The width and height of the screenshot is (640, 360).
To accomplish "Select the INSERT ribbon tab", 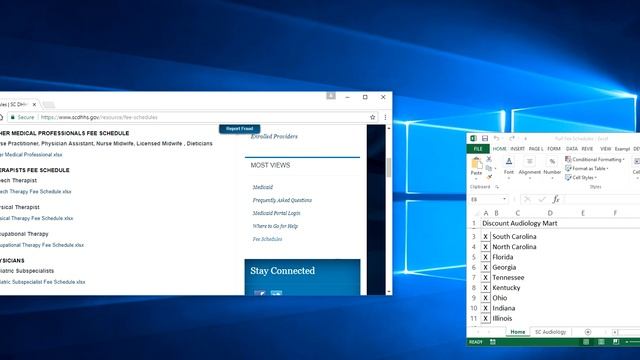I will (x=518, y=149).
